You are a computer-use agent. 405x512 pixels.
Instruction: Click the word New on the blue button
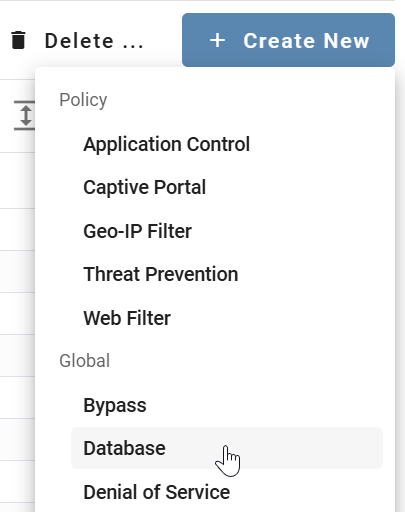pyautogui.click(x=347, y=41)
